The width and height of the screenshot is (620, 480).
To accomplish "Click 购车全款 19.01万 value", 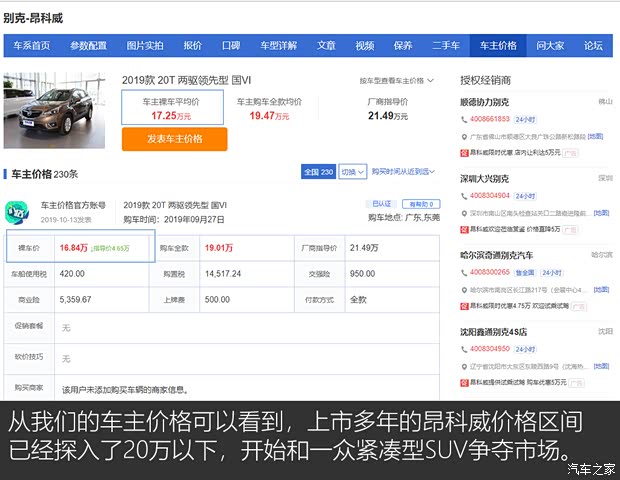I will click(x=219, y=248).
